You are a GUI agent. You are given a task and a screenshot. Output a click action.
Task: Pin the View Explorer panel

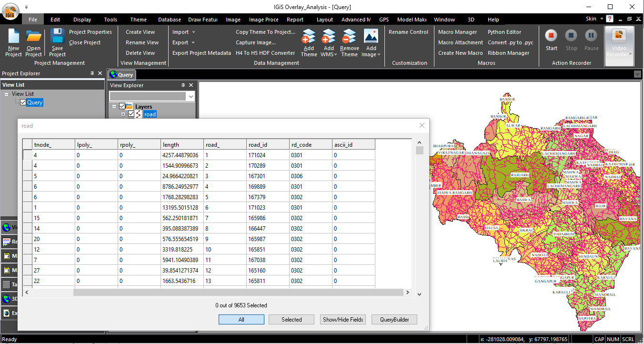tap(183, 85)
